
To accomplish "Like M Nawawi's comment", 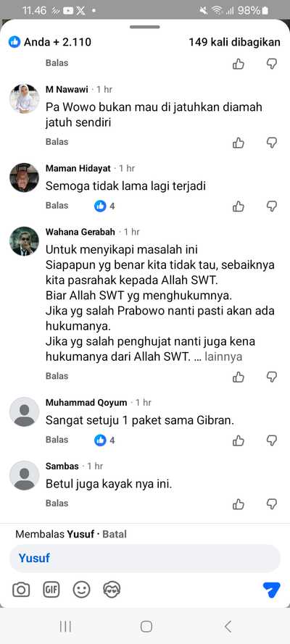I will [x=239, y=143].
